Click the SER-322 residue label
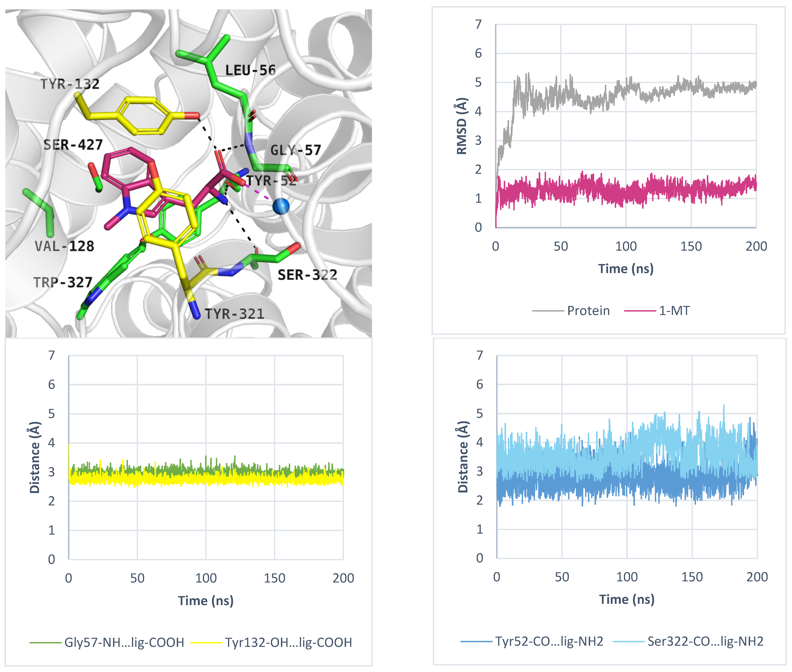 click(307, 275)
